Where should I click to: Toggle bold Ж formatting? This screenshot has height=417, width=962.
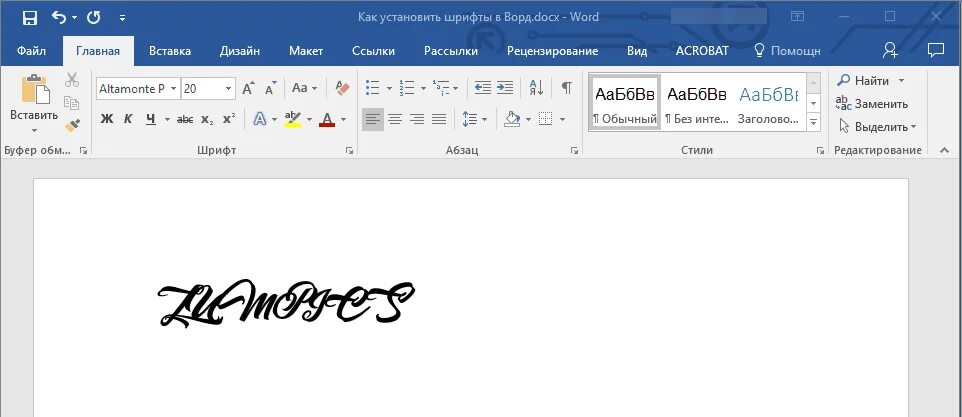coord(107,119)
